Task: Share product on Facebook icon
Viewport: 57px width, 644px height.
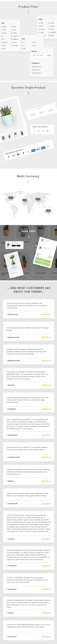Action: click(34, 131)
